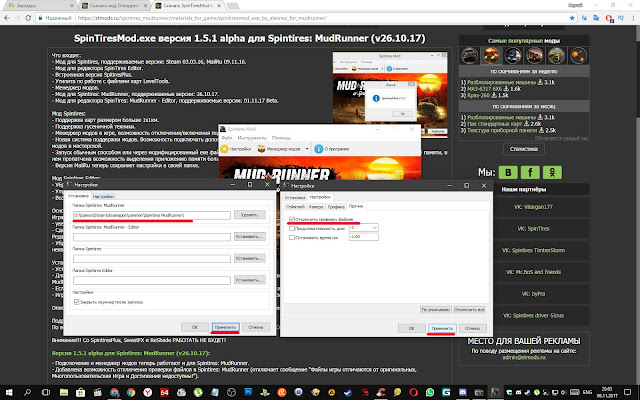The width and height of the screenshot is (640, 400).
Task: Bookmark this page with the star icon
Action: click(x=572, y=18)
